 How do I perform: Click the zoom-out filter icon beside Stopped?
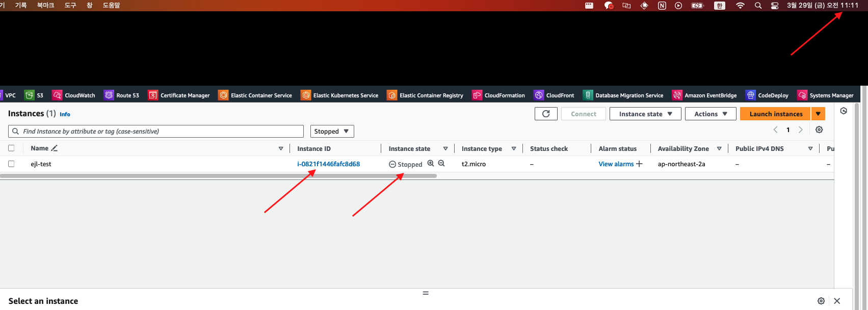coord(441,164)
